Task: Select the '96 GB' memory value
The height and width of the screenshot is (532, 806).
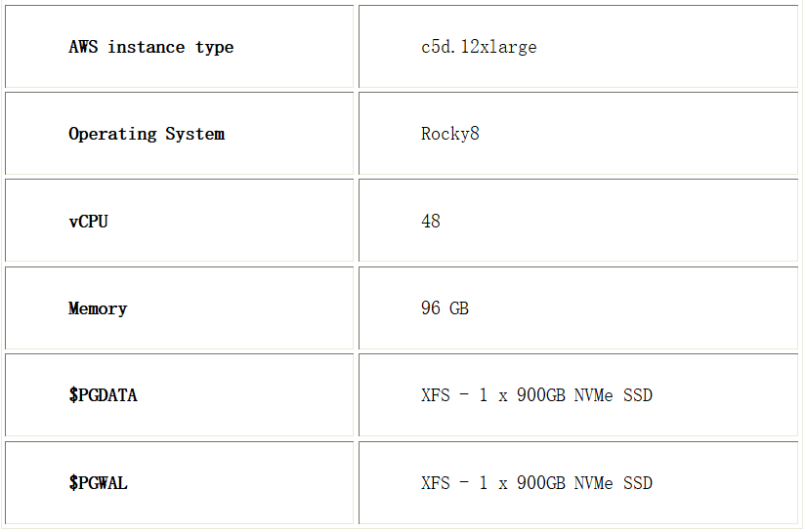Action: 445,308
